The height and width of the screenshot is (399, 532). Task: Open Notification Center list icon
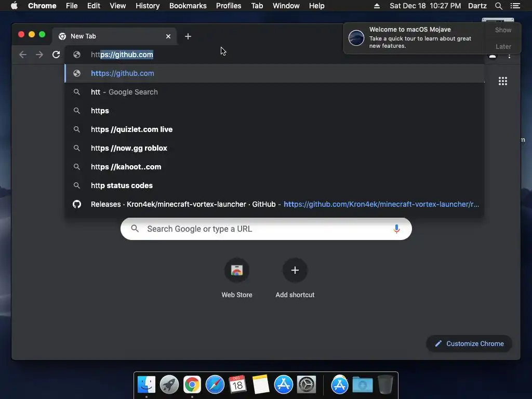tap(515, 6)
